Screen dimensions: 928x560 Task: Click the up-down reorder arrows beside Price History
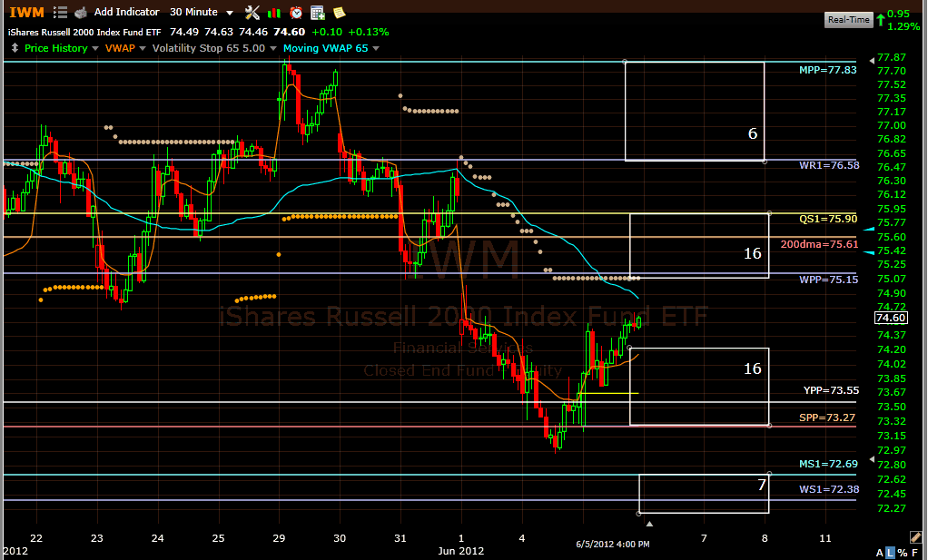coord(15,48)
